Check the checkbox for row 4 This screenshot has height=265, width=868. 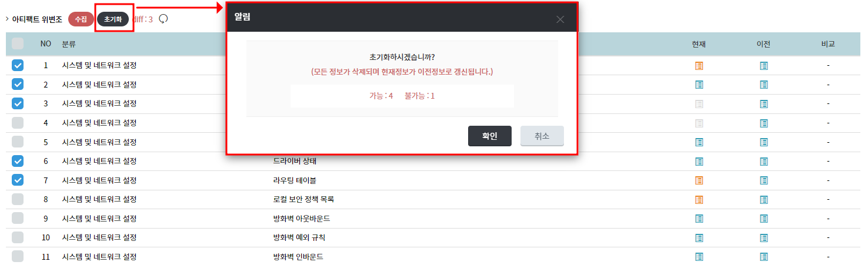pos(18,123)
